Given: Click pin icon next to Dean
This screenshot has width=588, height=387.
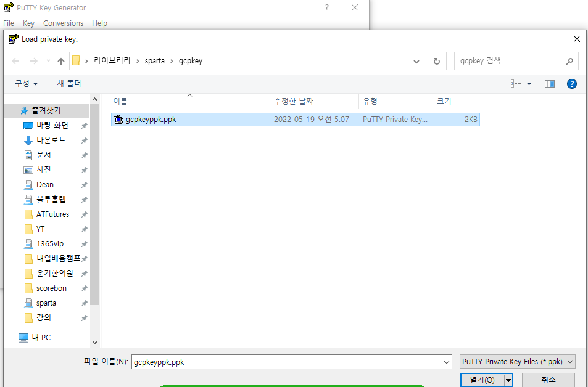Looking at the screenshot, I should click(85, 185).
